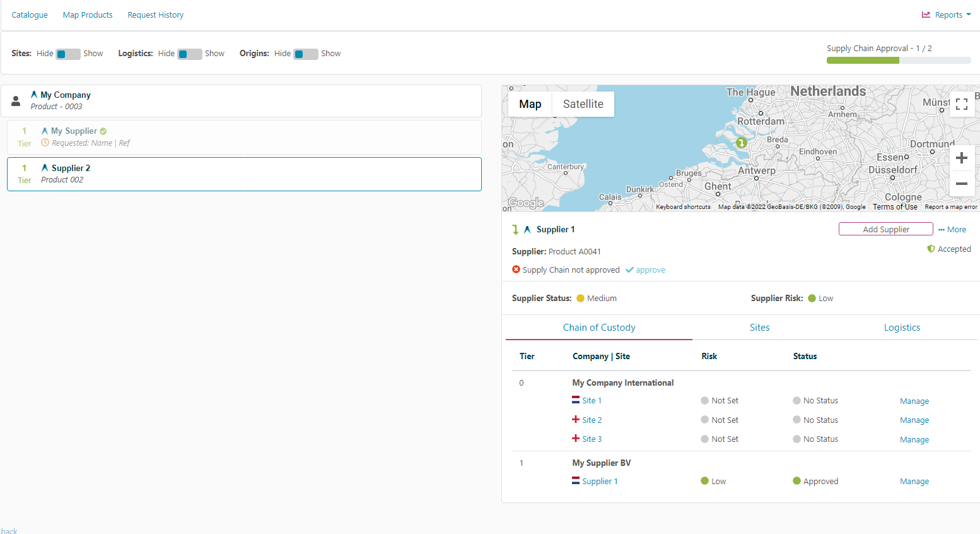Zoom out on the map
This screenshot has height=534, width=980.
tap(961, 184)
